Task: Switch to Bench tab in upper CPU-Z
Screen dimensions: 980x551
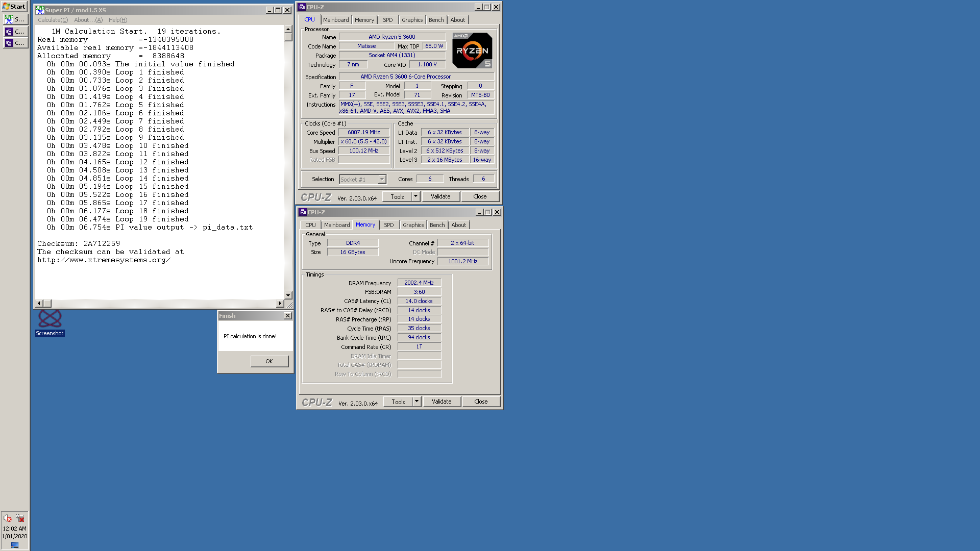Action: click(436, 20)
